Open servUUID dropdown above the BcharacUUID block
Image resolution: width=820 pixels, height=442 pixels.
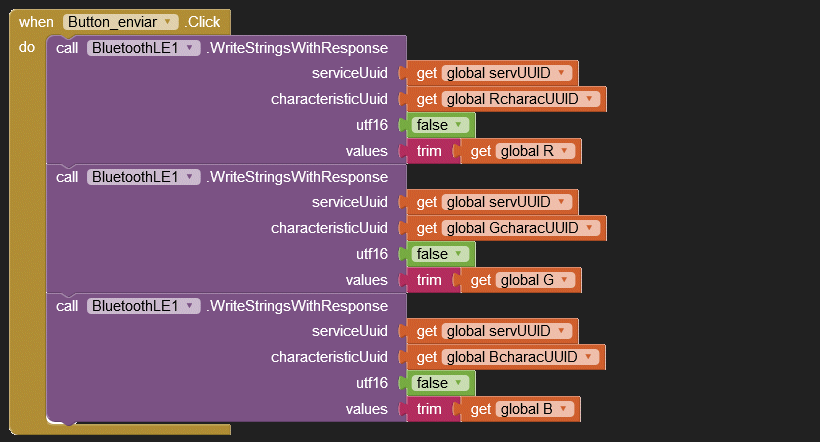point(562,331)
